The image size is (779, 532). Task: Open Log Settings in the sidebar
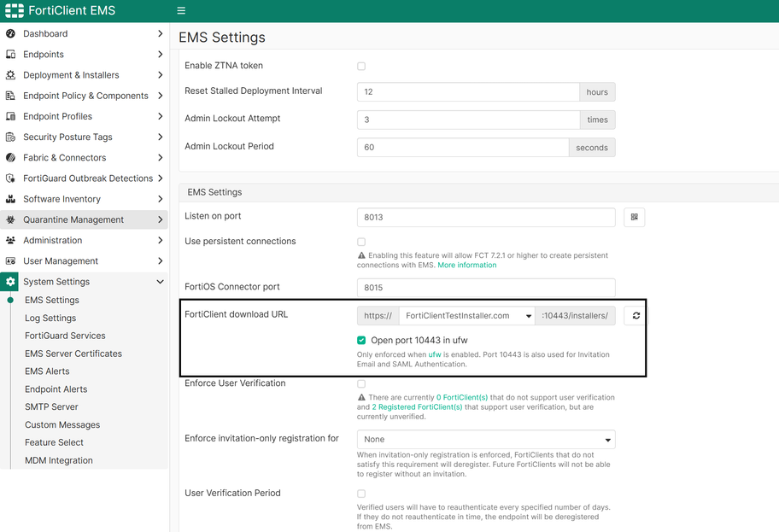pyautogui.click(x=50, y=319)
